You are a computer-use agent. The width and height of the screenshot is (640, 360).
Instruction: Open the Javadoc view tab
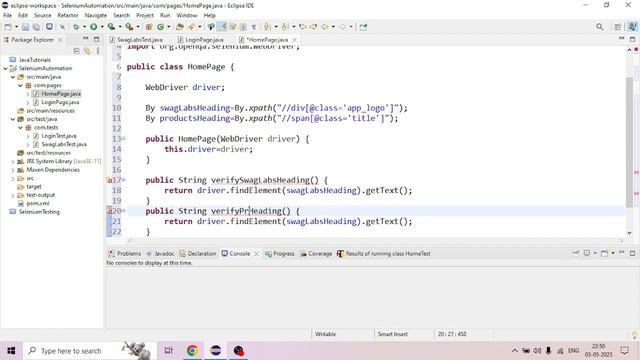(160, 253)
